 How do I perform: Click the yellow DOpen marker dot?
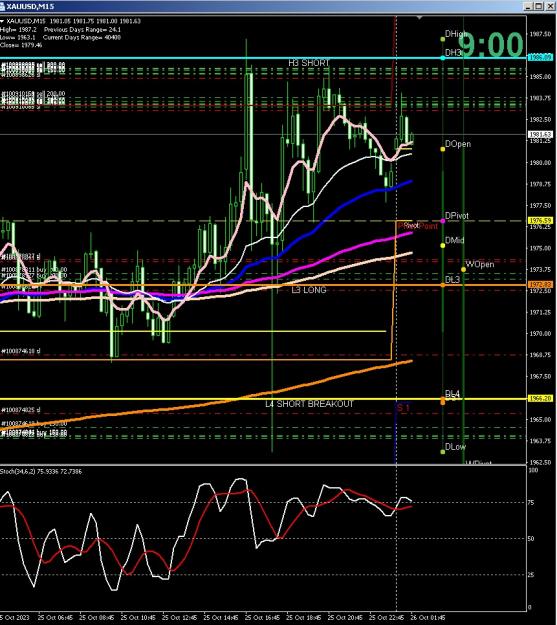coord(443,149)
